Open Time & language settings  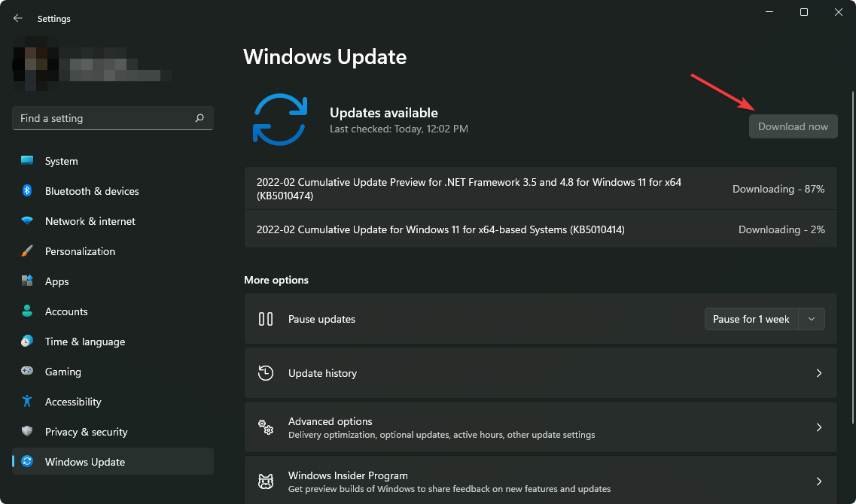(x=113, y=341)
